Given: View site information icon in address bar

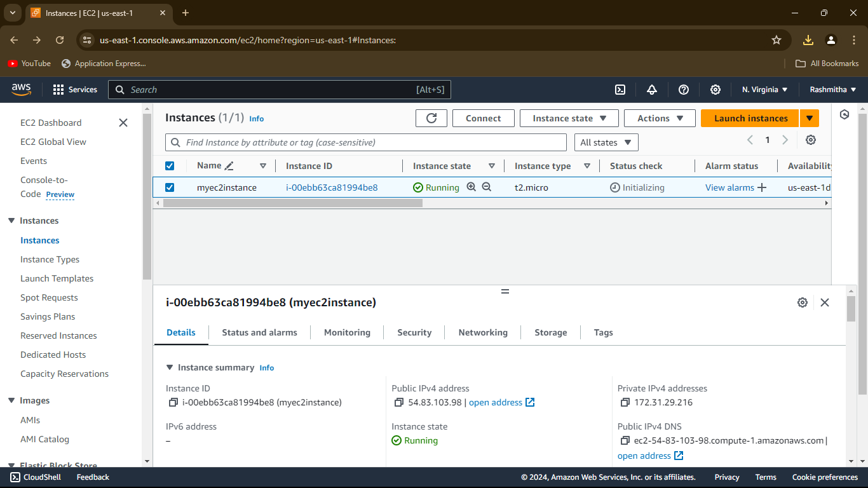Looking at the screenshot, I should [87, 40].
